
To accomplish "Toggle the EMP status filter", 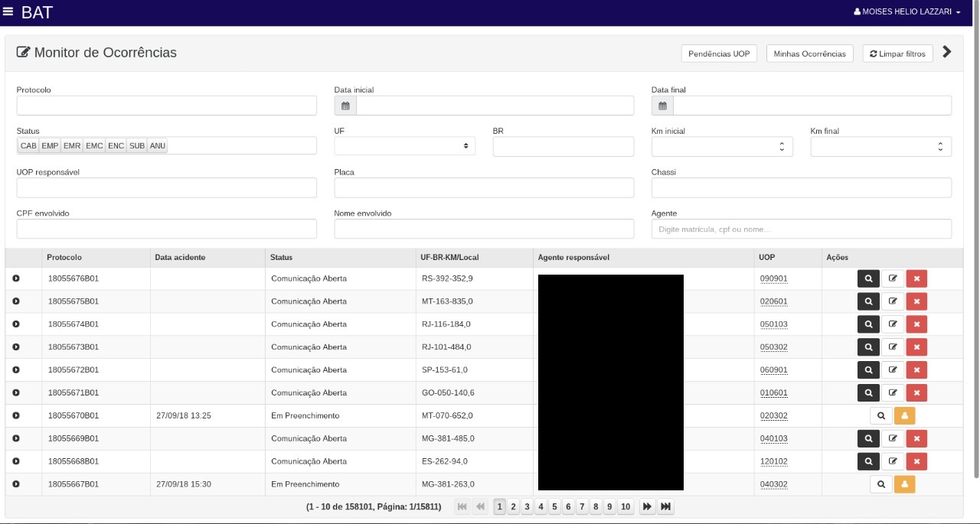I will pos(50,145).
